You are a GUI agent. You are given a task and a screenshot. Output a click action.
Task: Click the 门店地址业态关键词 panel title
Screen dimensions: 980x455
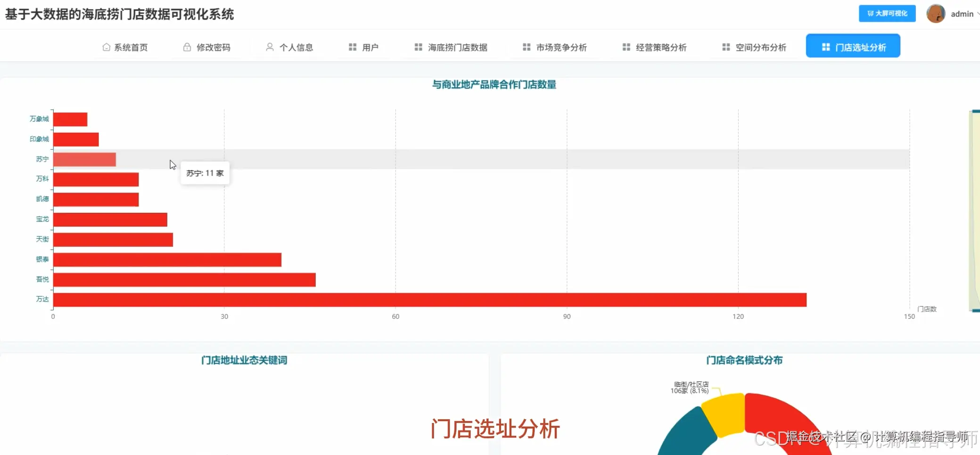[x=244, y=360]
